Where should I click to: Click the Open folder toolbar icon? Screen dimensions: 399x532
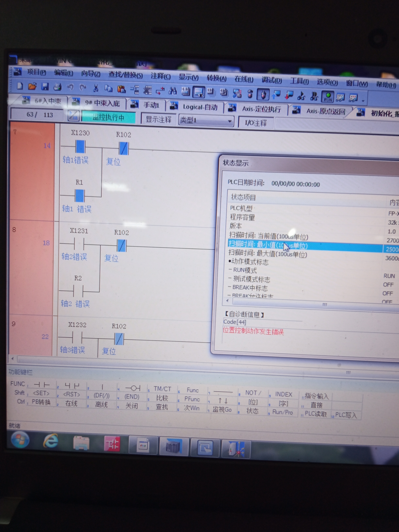coord(32,86)
